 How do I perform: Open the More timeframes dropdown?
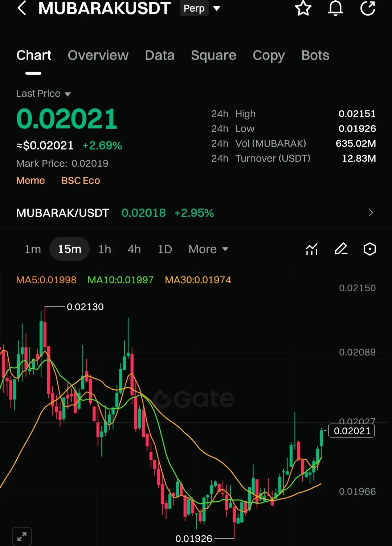pyautogui.click(x=208, y=249)
